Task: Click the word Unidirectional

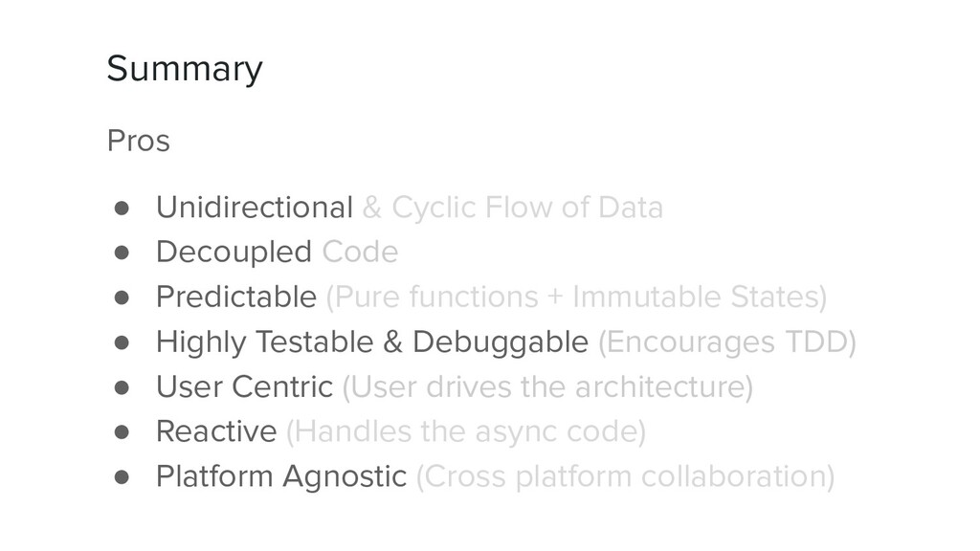Action: tap(255, 208)
